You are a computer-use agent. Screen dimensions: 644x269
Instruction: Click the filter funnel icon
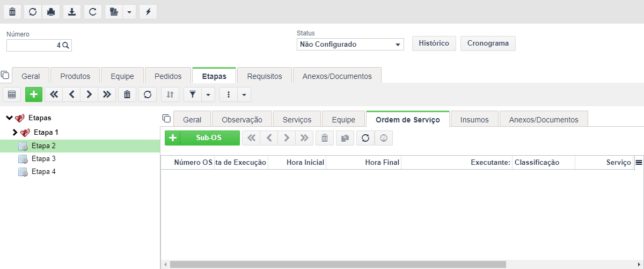click(x=193, y=94)
